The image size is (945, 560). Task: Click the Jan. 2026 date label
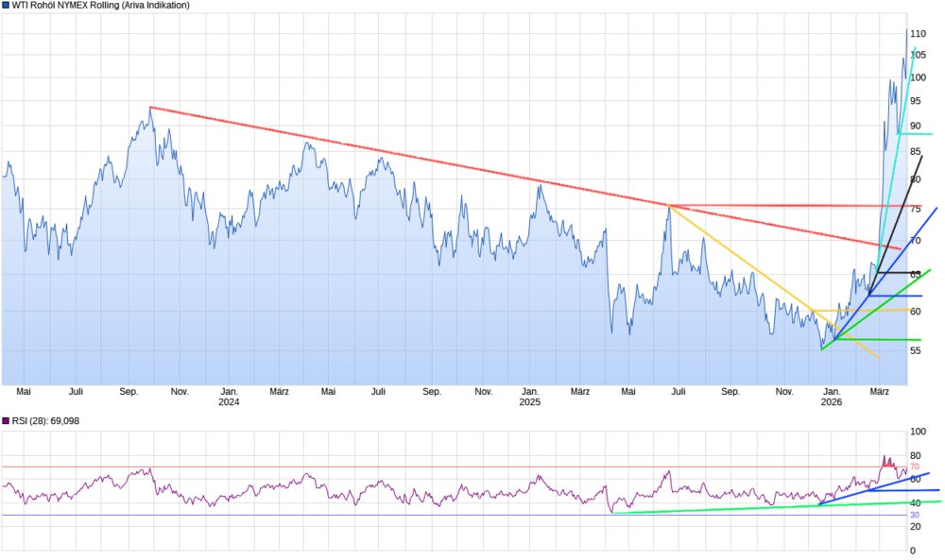pos(832,397)
